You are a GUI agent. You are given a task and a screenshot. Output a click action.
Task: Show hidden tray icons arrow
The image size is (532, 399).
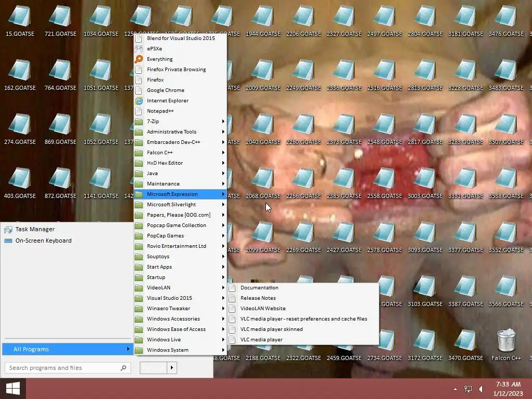[x=455, y=389]
